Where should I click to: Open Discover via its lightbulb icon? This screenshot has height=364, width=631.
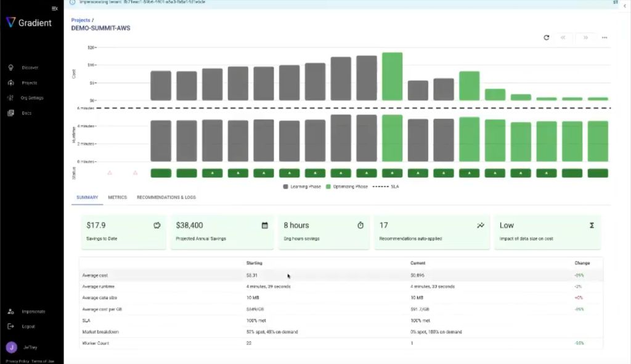(11, 68)
